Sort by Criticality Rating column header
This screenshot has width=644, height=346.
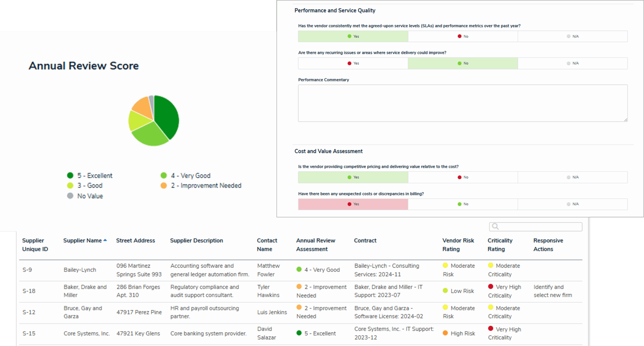500,245
